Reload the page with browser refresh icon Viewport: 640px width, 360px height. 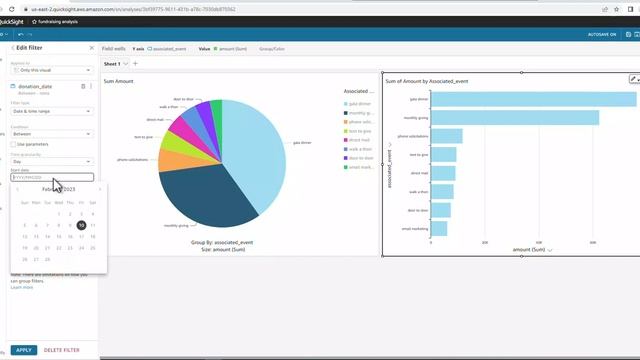tap(11, 9)
